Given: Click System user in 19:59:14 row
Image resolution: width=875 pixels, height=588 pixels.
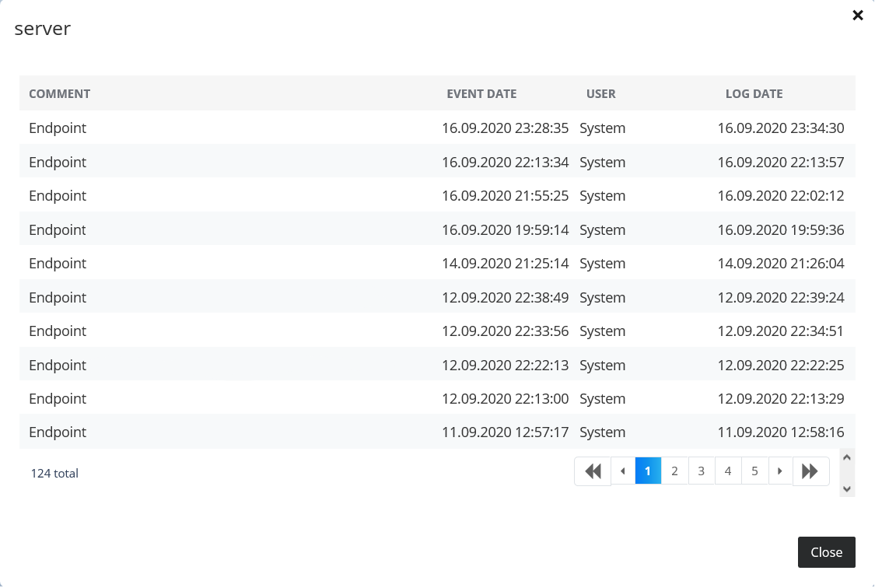Looking at the screenshot, I should point(602,230).
